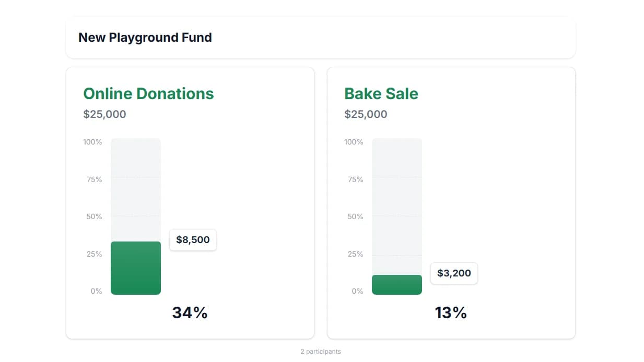Click the 0% axis label on Online Donations
The image size is (644, 362).
point(96,291)
